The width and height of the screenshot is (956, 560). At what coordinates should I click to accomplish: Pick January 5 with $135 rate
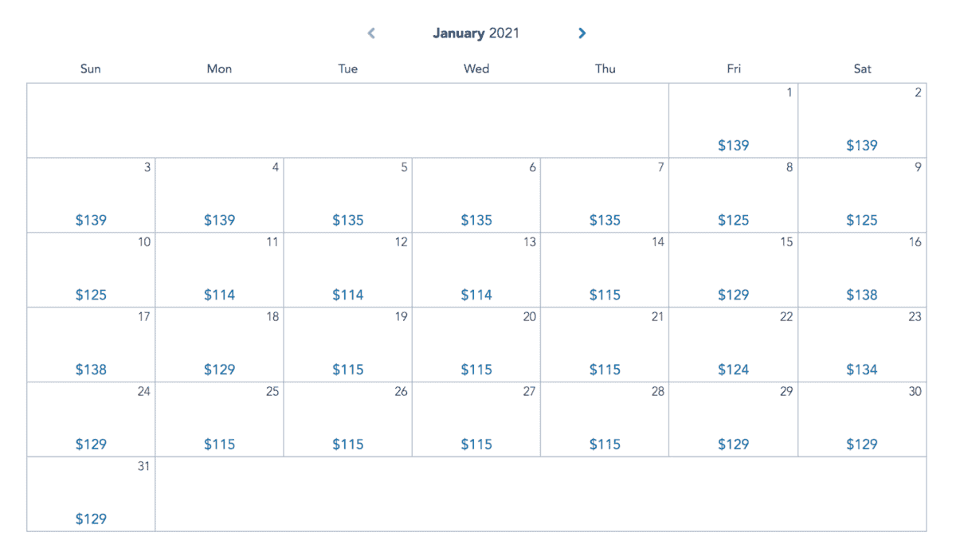click(x=348, y=196)
